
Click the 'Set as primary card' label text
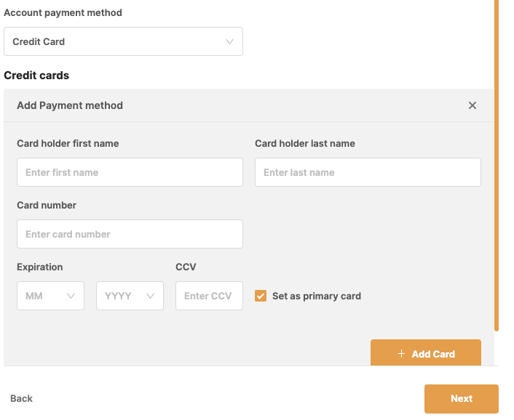pos(316,296)
